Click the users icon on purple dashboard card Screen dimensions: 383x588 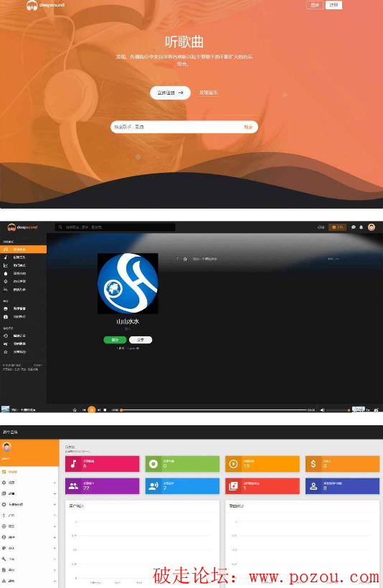pos(74,486)
